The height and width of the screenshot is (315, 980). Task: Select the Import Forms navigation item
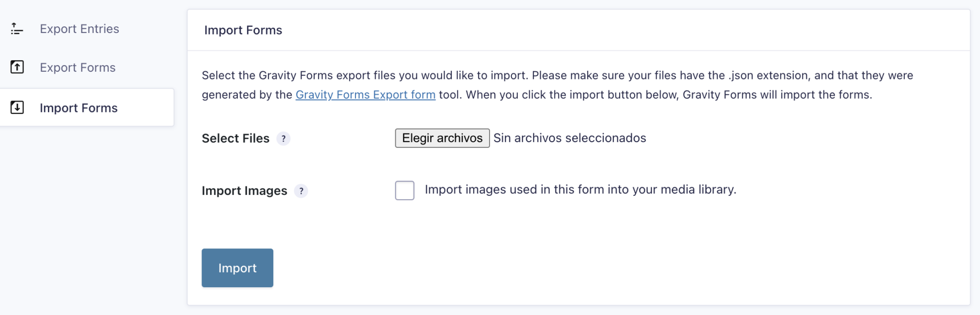click(x=78, y=108)
